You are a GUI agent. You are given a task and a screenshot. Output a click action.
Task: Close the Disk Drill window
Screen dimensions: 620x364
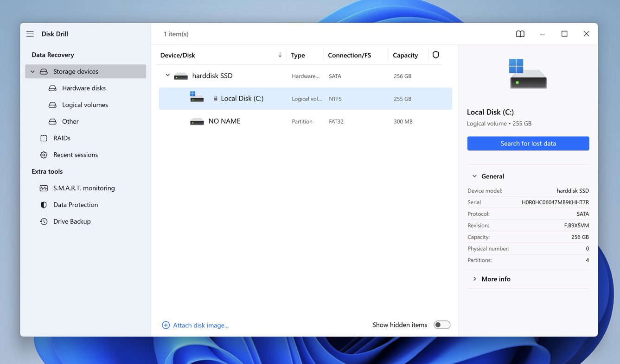(x=587, y=34)
